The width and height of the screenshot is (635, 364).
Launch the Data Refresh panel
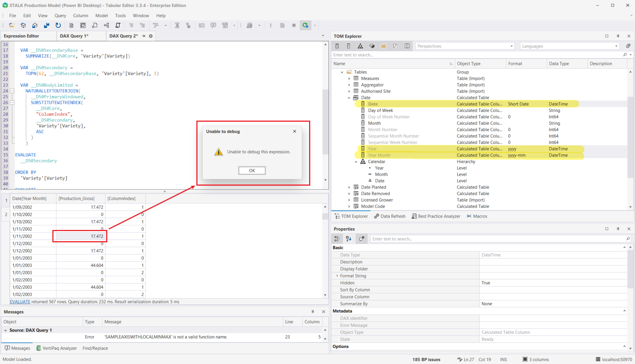point(390,216)
